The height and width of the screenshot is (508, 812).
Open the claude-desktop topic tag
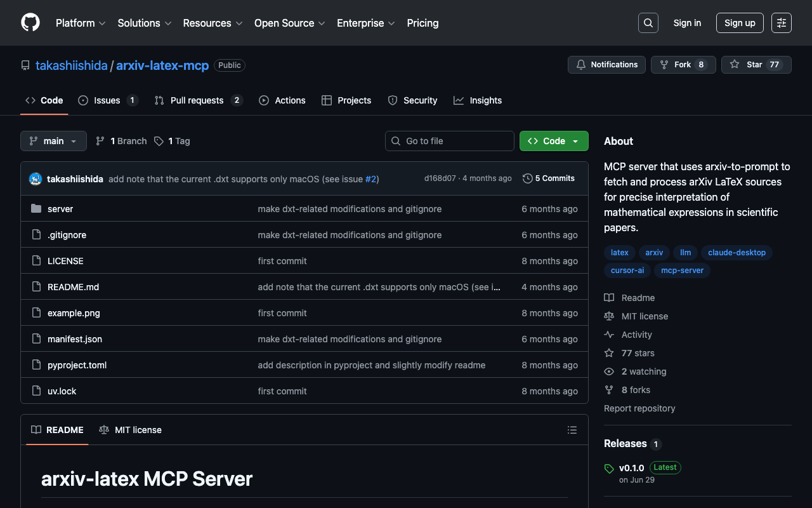click(736, 252)
